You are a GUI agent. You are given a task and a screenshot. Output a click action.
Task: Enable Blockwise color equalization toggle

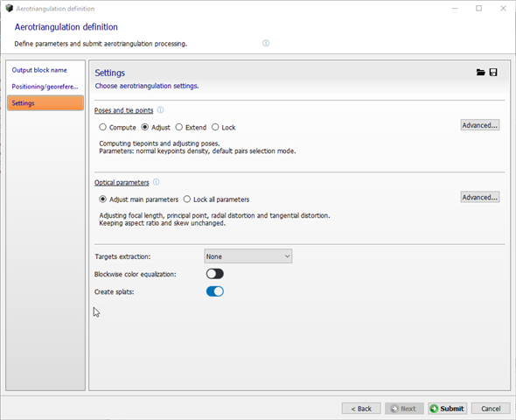[x=215, y=274]
